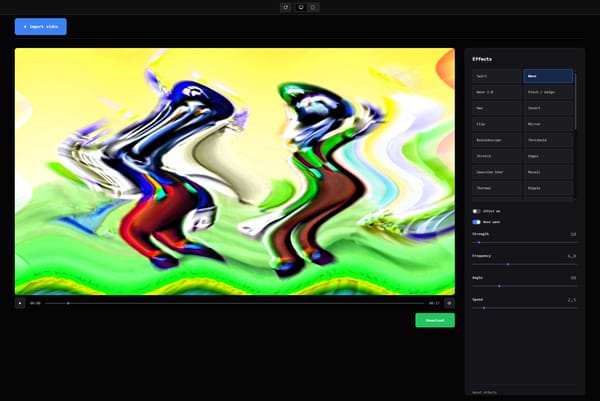600x401 pixels.
Task: Apply the Hue effect
Action: [x=497, y=108]
